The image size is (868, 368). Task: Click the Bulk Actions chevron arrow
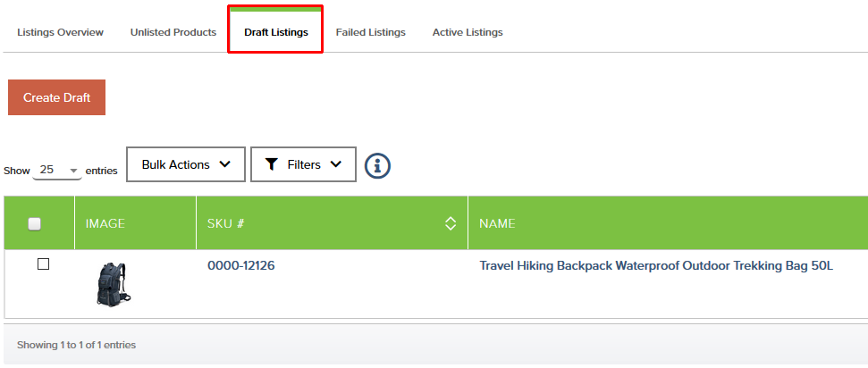[224, 164]
